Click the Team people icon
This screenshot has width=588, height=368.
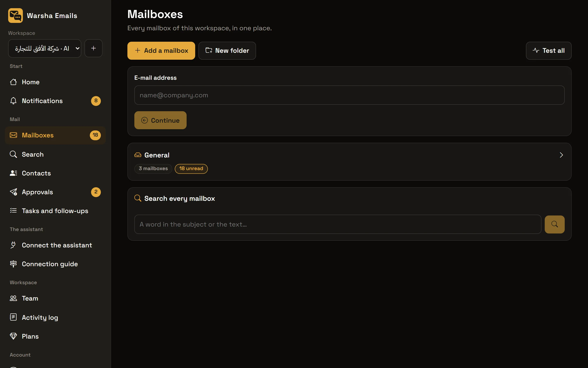[13, 298]
